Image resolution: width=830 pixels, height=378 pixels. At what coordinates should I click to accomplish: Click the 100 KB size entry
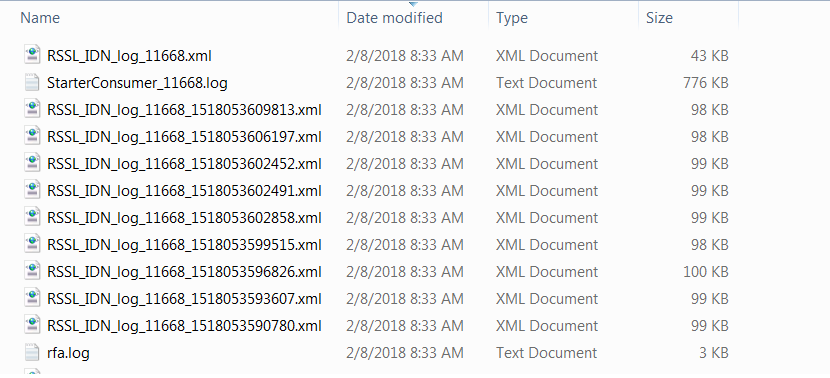[706, 272]
